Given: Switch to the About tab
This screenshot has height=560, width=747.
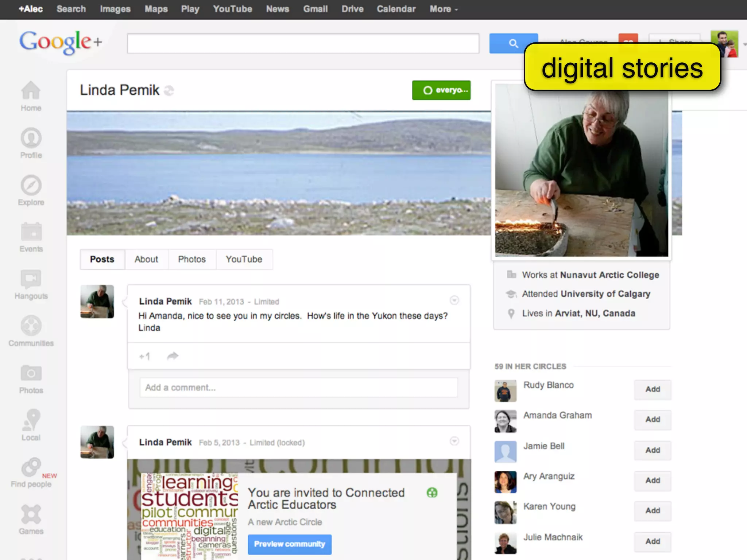Looking at the screenshot, I should [x=146, y=259].
